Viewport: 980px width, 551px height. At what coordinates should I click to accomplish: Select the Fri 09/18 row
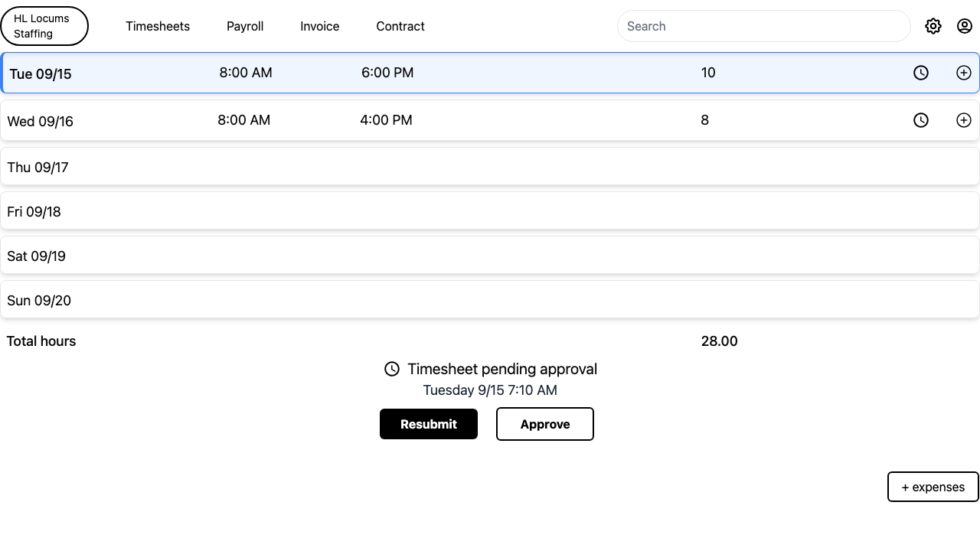pos(490,211)
